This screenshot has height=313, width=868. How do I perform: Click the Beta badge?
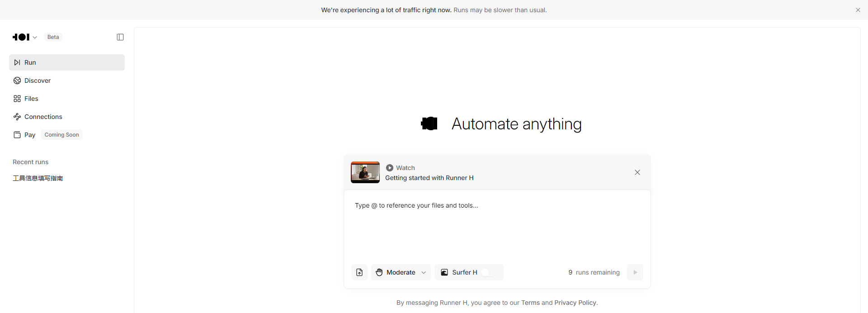pyautogui.click(x=53, y=37)
